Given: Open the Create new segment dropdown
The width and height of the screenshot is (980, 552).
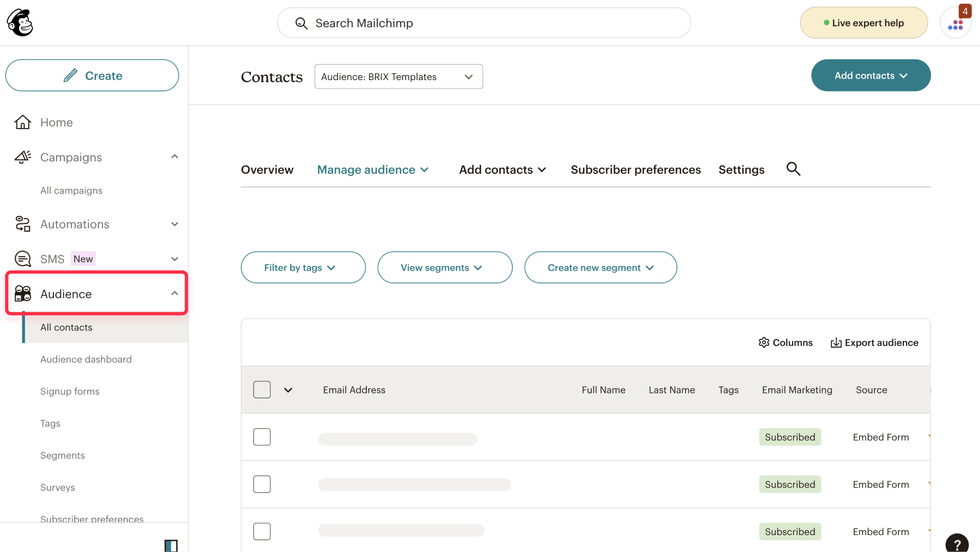Looking at the screenshot, I should [601, 268].
